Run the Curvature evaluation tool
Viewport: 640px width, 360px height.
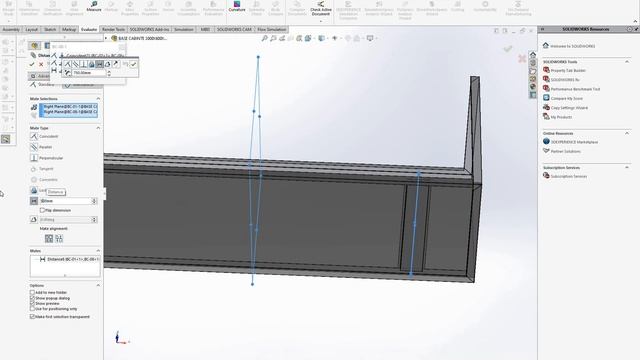click(x=237, y=6)
